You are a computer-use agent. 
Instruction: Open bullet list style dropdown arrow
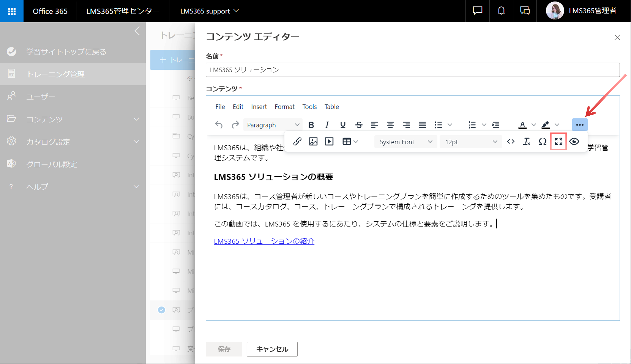[x=450, y=125]
